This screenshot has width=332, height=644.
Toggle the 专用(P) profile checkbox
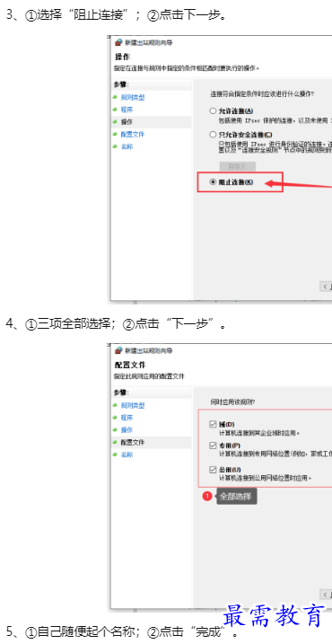pos(213,446)
